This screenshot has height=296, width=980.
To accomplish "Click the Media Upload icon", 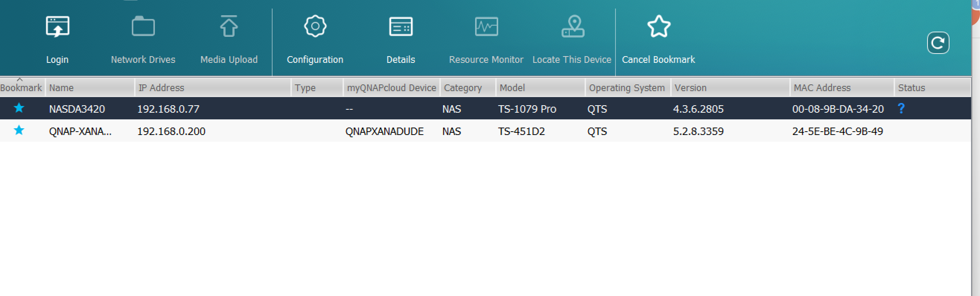I will (229, 27).
